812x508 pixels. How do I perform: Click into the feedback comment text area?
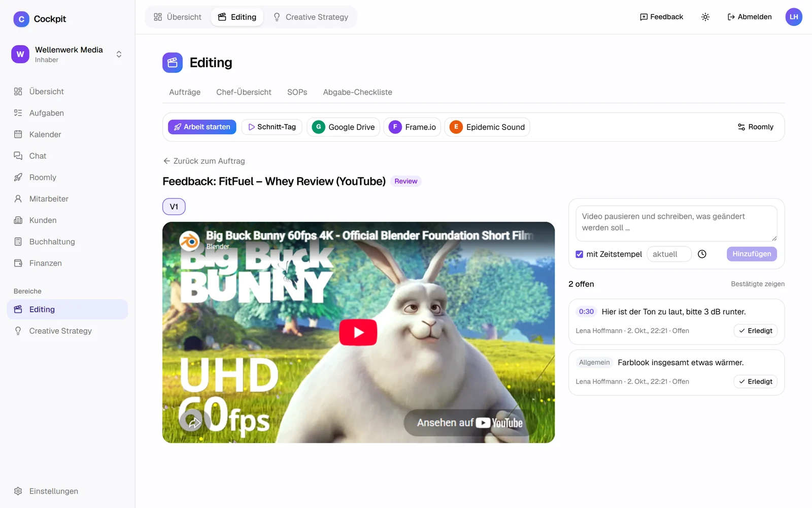[676, 224]
